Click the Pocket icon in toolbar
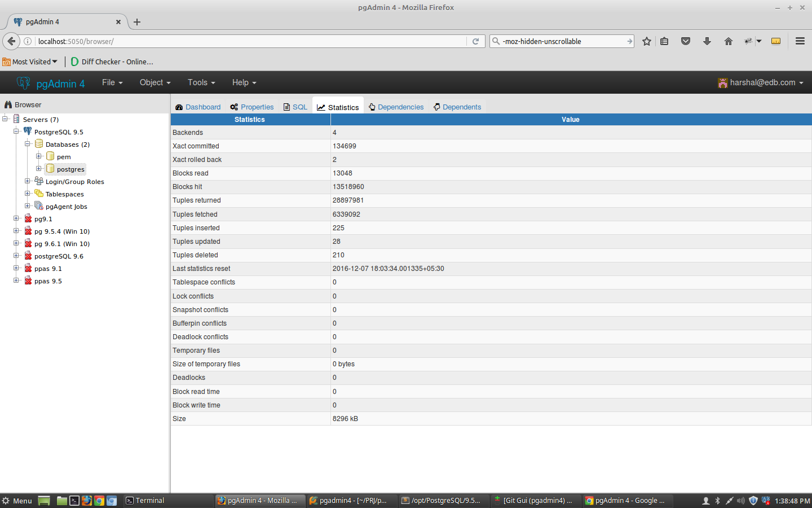 coord(686,41)
